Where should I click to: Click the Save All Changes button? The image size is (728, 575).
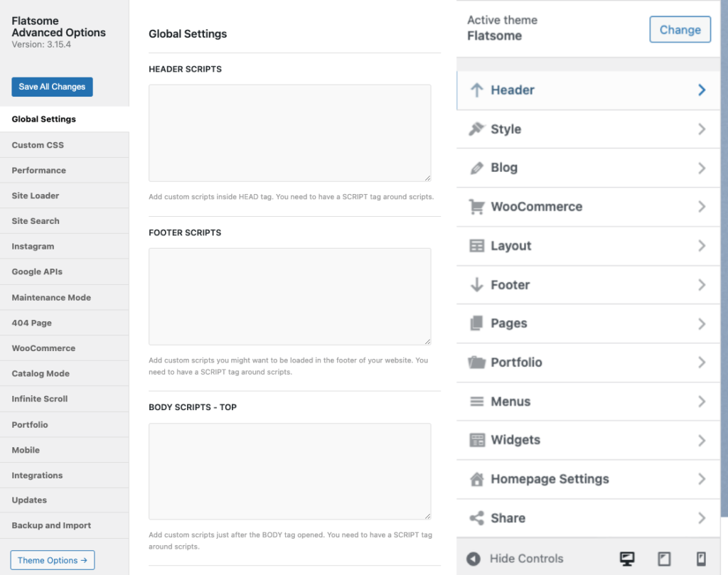pos(52,87)
